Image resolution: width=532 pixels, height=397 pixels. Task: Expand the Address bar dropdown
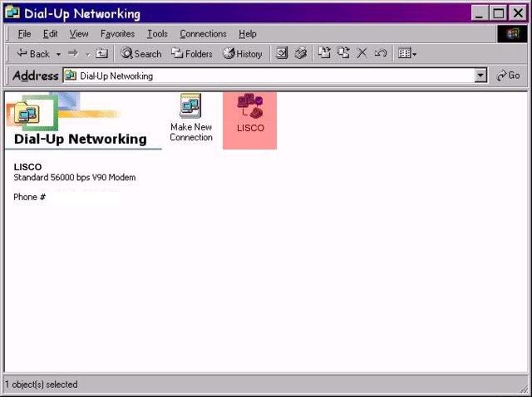coord(480,76)
